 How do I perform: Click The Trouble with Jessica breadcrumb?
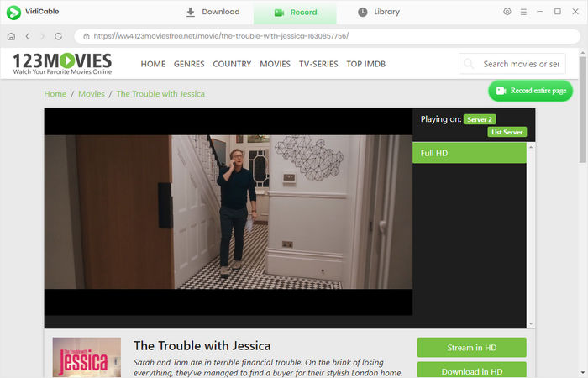pyautogui.click(x=160, y=94)
